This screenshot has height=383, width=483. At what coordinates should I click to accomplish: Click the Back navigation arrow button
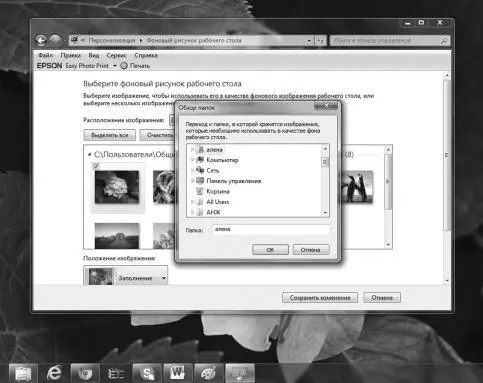pos(41,41)
